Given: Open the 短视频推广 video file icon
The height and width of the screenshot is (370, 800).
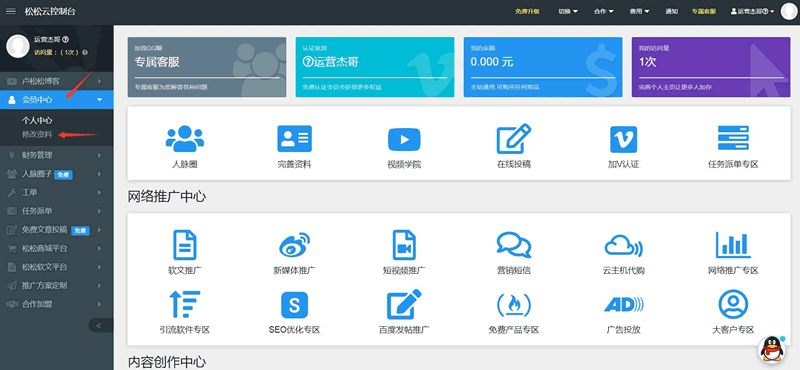Looking at the screenshot, I should [404, 245].
